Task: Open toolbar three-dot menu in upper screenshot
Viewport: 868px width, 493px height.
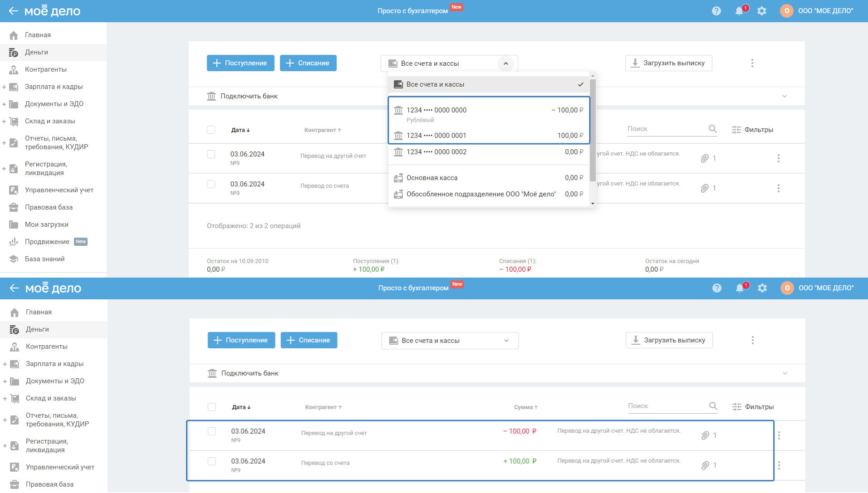Action: click(752, 63)
